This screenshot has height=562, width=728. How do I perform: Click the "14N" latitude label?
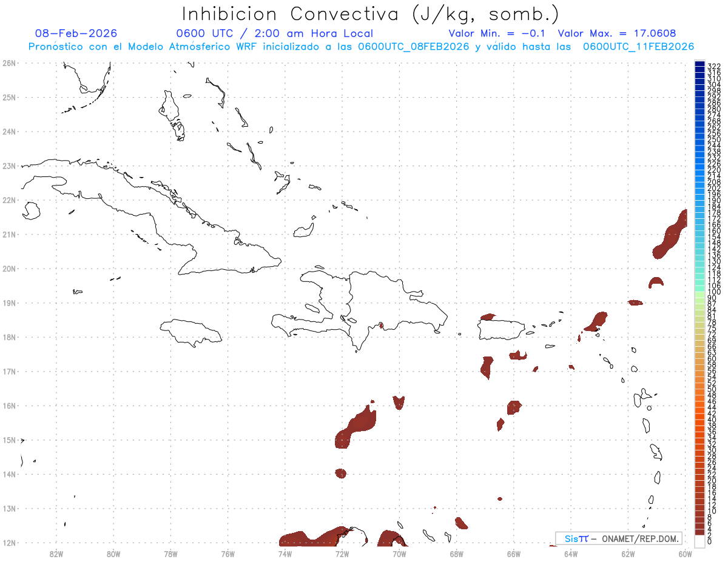(x=8, y=474)
